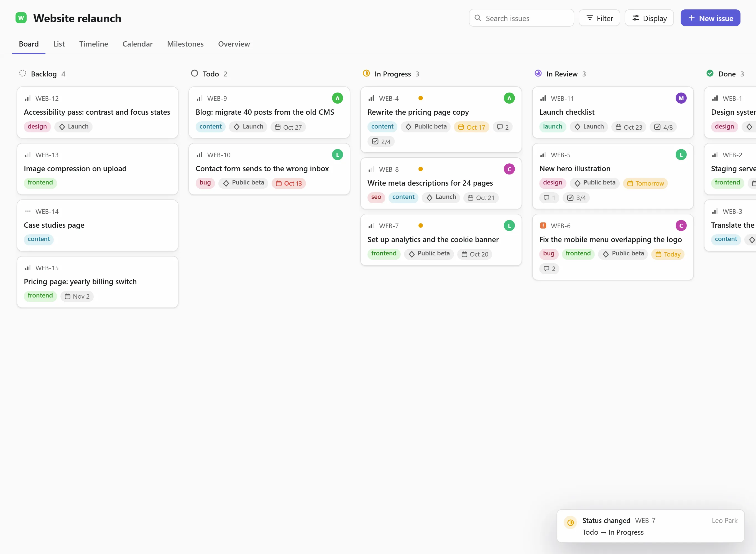Open "Pricing page: yearly billing switch" card

[x=97, y=282]
